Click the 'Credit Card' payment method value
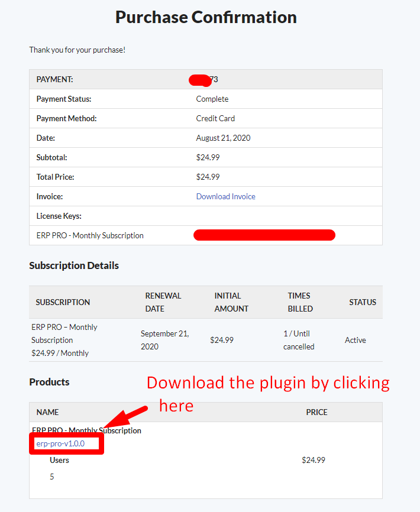This screenshot has width=420, height=512. 215,118
